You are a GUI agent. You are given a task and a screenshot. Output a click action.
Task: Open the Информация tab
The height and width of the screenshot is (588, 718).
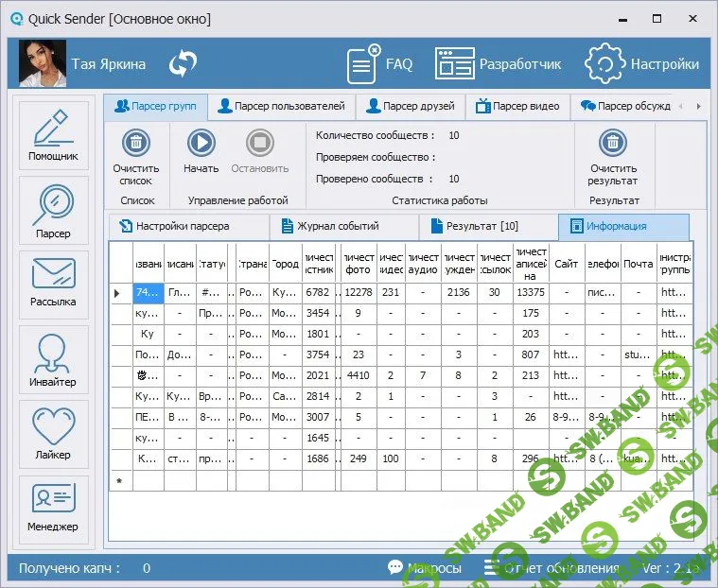tap(623, 226)
